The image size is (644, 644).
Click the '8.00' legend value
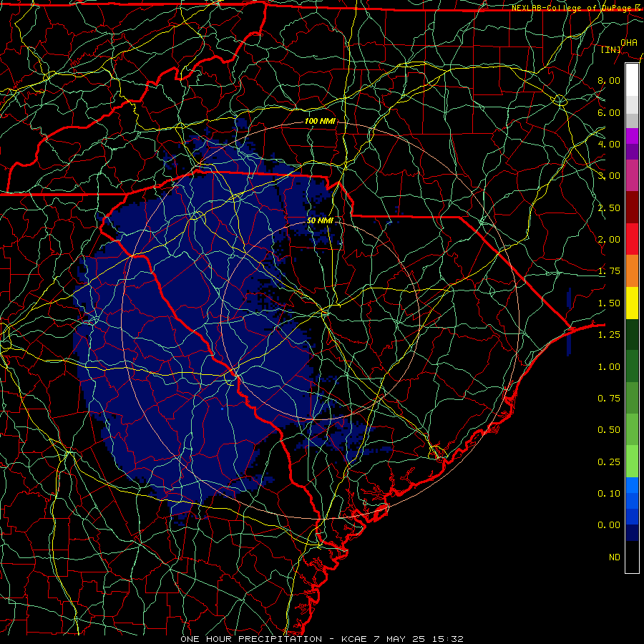coord(609,80)
